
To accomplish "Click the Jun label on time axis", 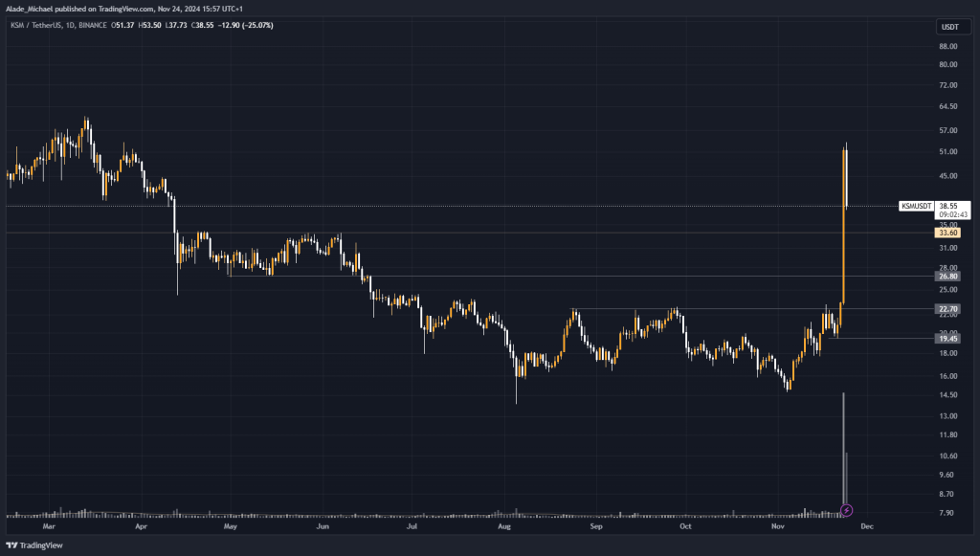I will tap(323, 526).
